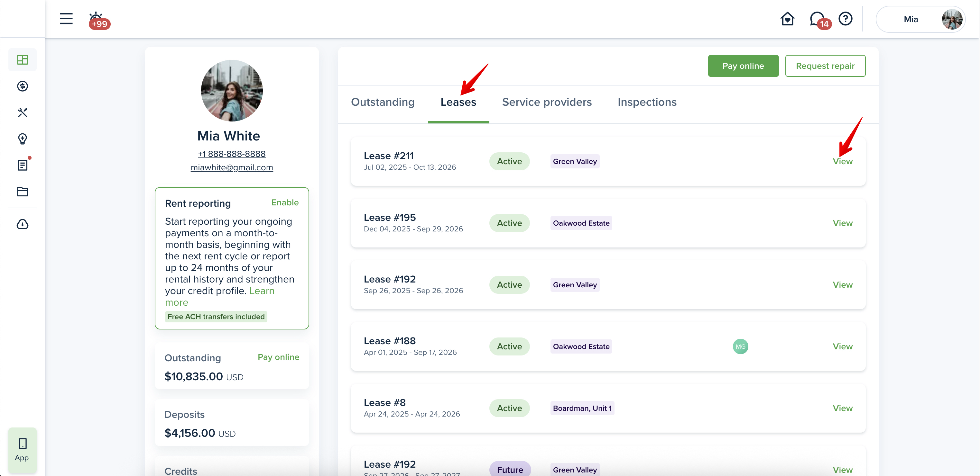Open the Mia user profile menu
Image resolution: width=980 pixels, height=476 pixels.
921,19
